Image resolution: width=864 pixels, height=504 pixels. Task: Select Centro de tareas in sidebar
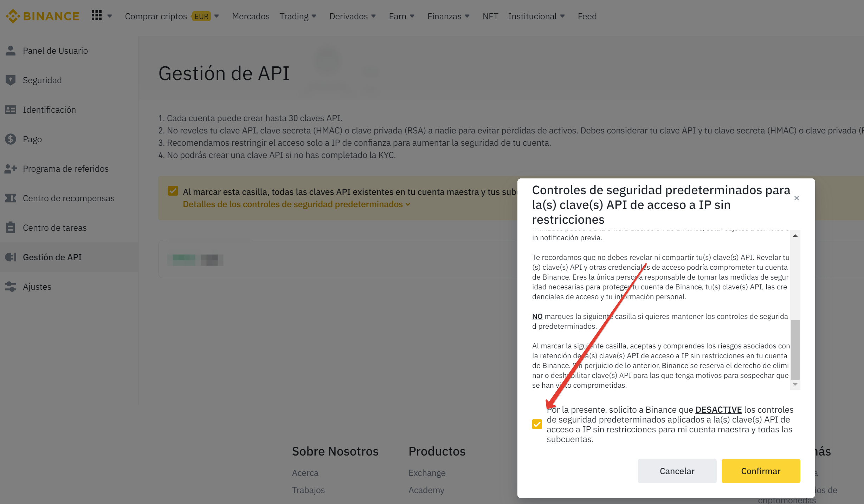click(x=69, y=228)
